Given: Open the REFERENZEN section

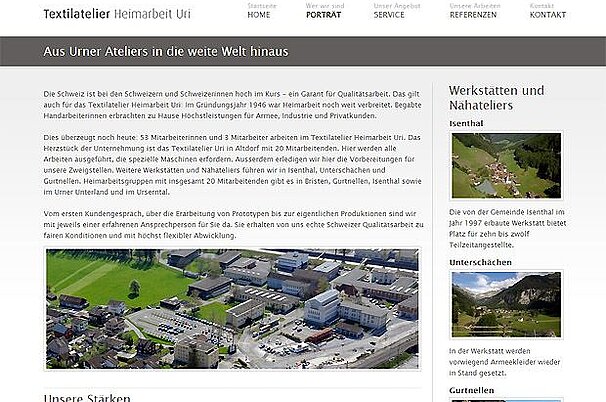Looking at the screenshot, I should 474,15.
